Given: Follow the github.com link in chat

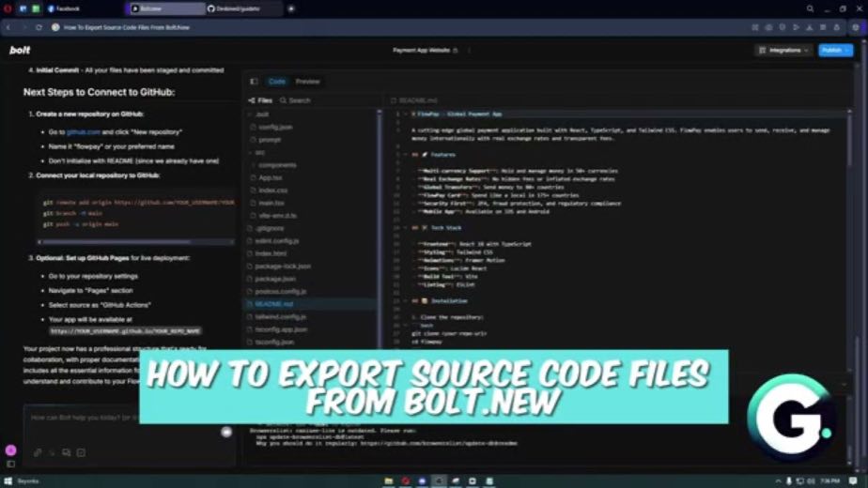Looking at the screenshot, I should [83, 132].
